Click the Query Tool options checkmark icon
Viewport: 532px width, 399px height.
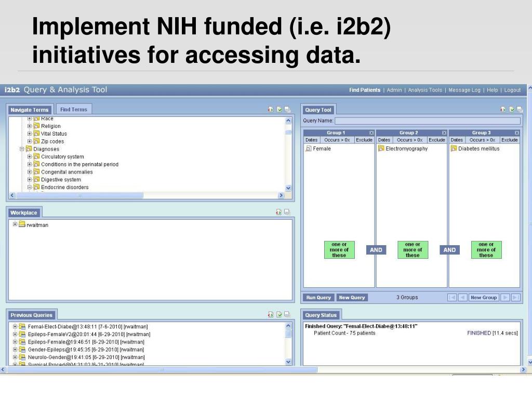tap(512, 109)
